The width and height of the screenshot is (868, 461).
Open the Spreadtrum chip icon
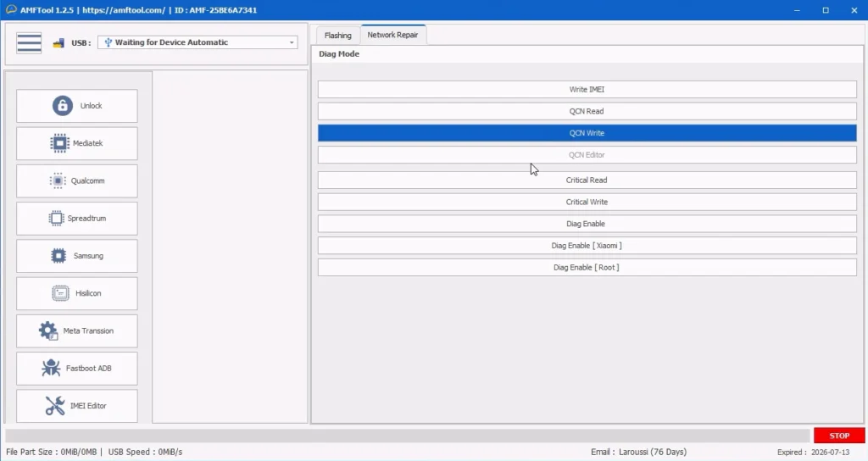tap(56, 219)
